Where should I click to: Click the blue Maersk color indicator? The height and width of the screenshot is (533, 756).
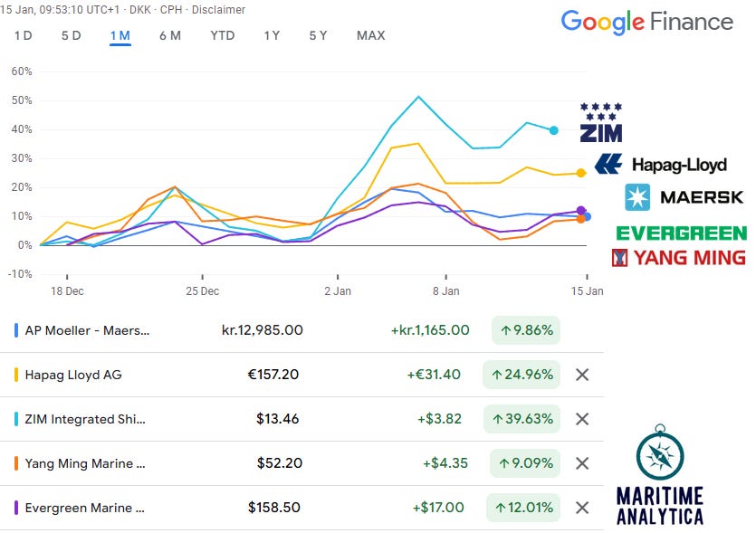[16, 330]
